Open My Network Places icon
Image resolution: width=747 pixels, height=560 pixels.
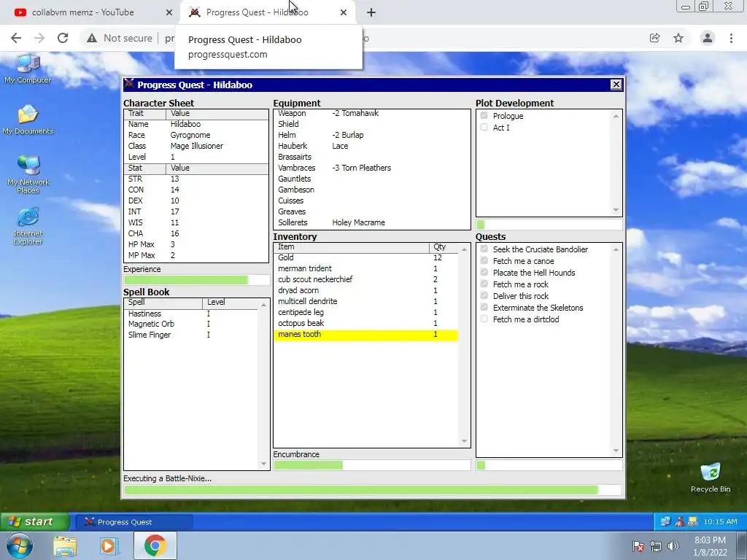(x=28, y=175)
